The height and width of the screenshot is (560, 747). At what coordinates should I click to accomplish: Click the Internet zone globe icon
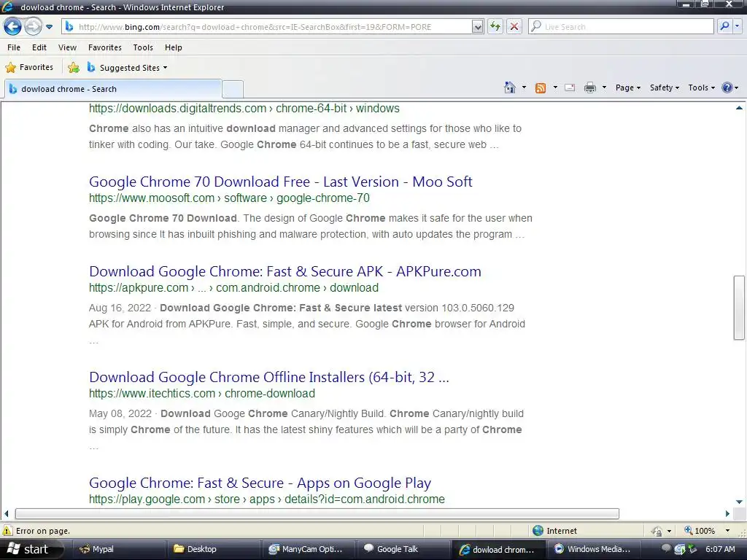coord(538,531)
